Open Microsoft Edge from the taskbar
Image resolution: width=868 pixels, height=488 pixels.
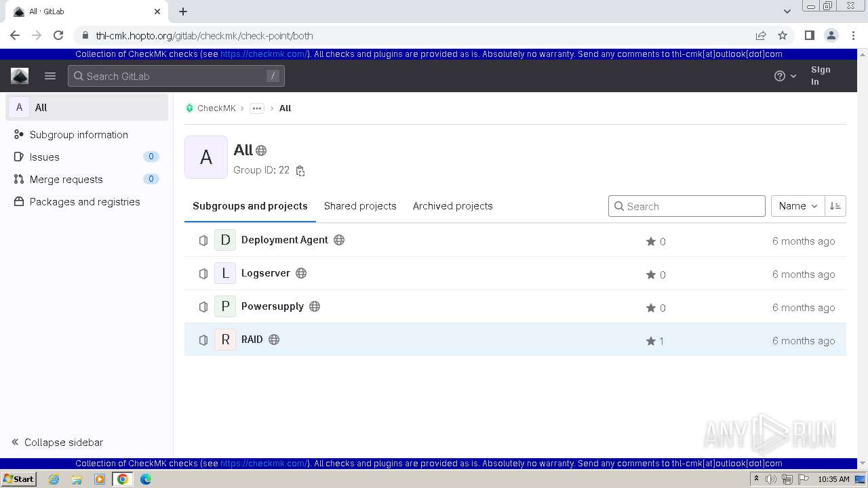[x=145, y=479]
